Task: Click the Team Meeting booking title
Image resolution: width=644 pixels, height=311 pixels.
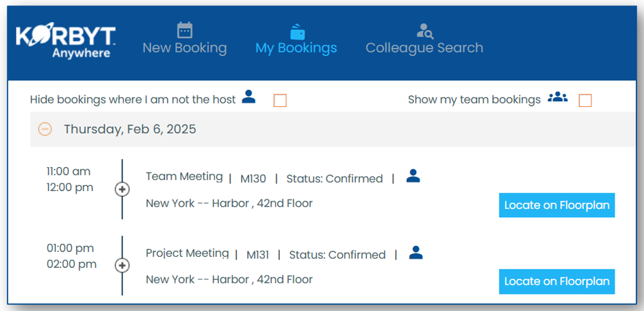Action: [x=184, y=177]
